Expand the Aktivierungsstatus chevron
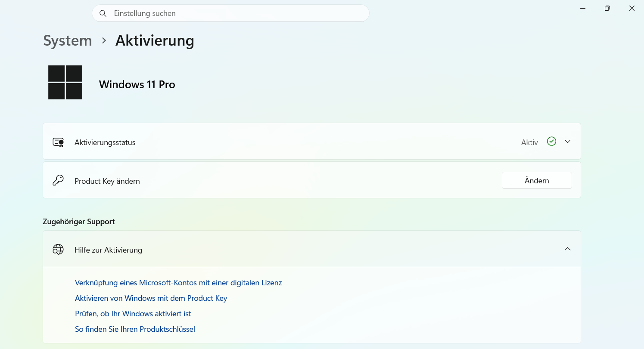This screenshot has height=349, width=644. pyautogui.click(x=568, y=141)
